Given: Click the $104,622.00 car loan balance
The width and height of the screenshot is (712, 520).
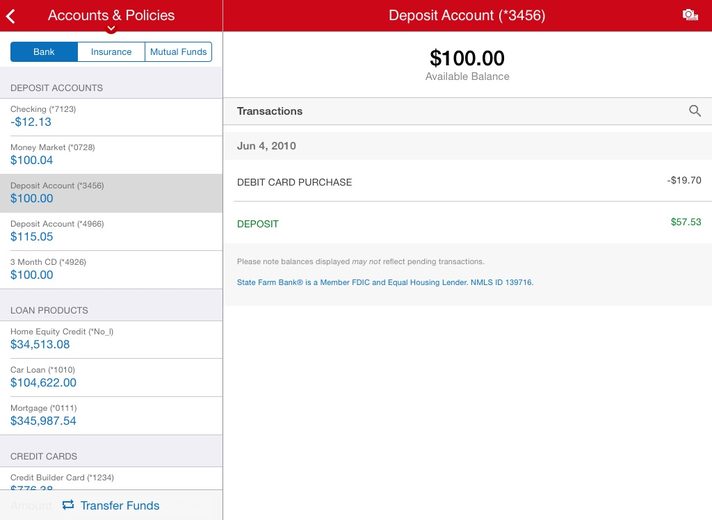Looking at the screenshot, I should point(44,383).
